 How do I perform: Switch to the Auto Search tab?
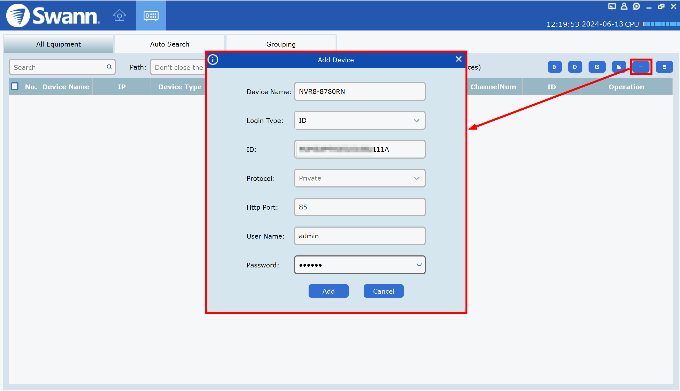pos(169,44)
